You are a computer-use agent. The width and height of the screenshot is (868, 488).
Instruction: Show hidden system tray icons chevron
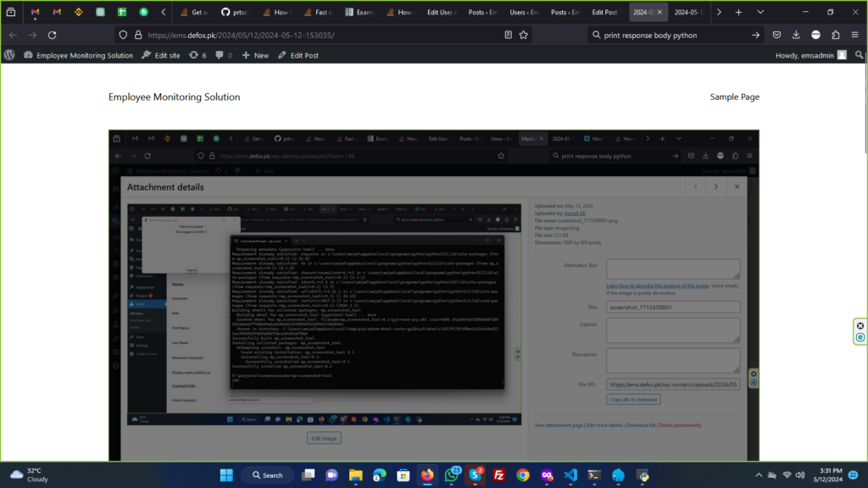click(x=759, y=474)
